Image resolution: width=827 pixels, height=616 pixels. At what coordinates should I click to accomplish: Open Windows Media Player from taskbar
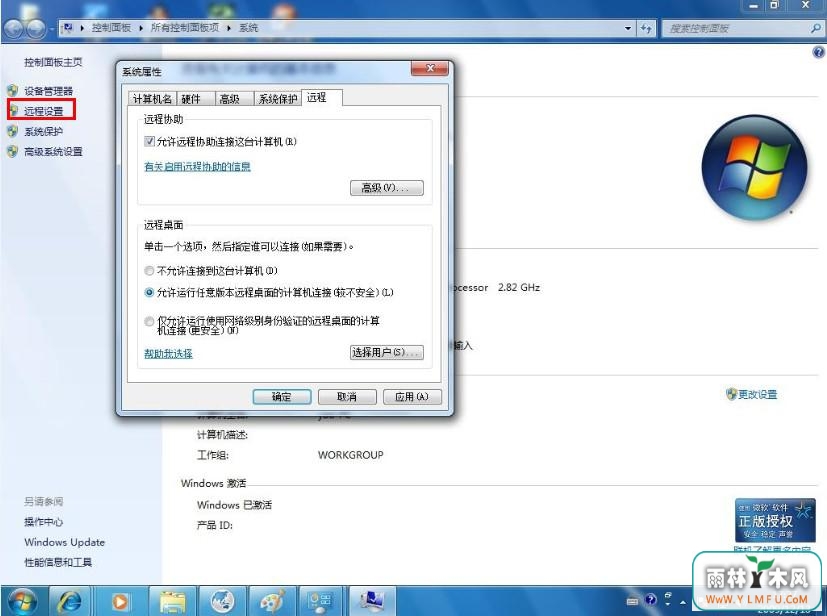point(120,601)
